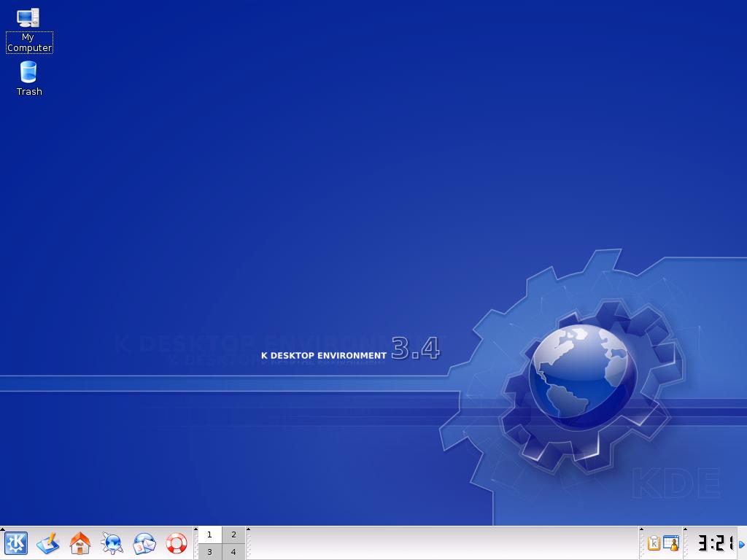Open the taskbar applet handle arrow
This screenshot has width=747, height=560.
coord(248,529)
